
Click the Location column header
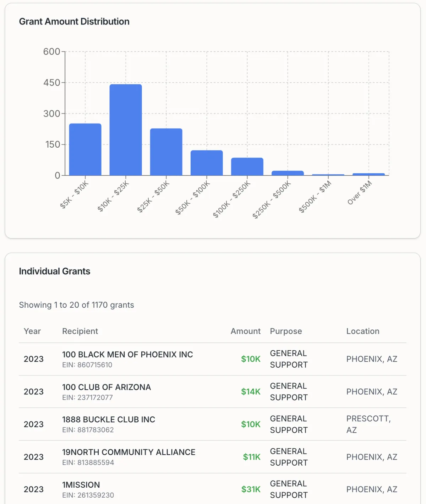click(x=362, y=331)
